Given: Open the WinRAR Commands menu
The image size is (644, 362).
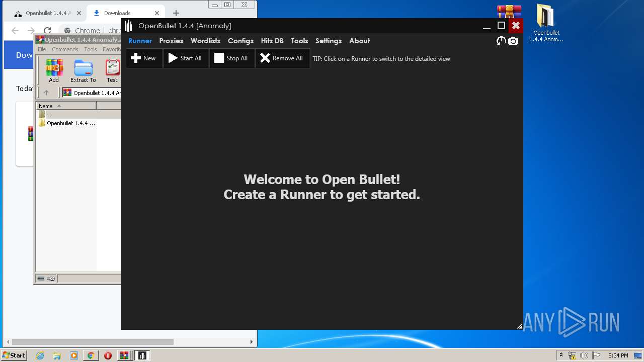Looking at the screenshot, I should click(65, 49).
